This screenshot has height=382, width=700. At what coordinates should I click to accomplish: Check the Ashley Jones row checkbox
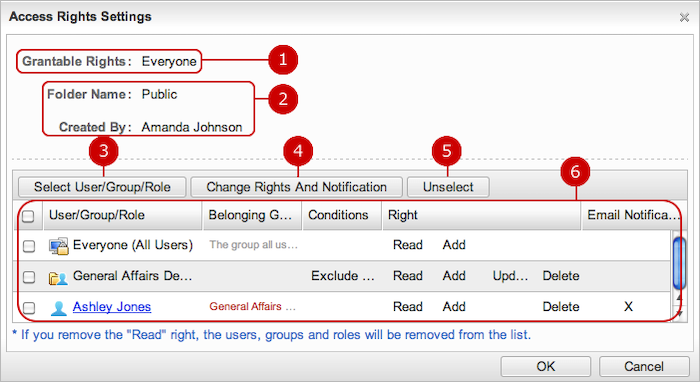29,307
